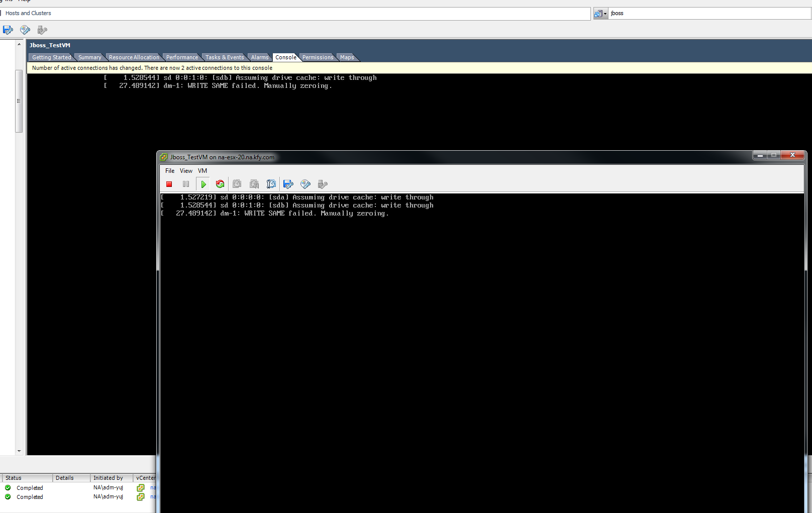Viewport: 812px width, 513px height.
Task: Click the Connect USB device icon in console window
Action: [x=323, y=184]
